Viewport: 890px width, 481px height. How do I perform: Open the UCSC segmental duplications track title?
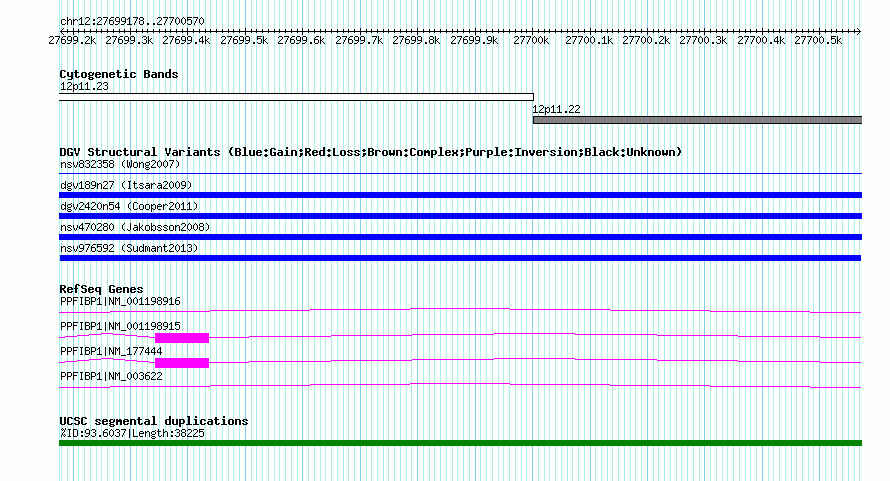[154, 421]
